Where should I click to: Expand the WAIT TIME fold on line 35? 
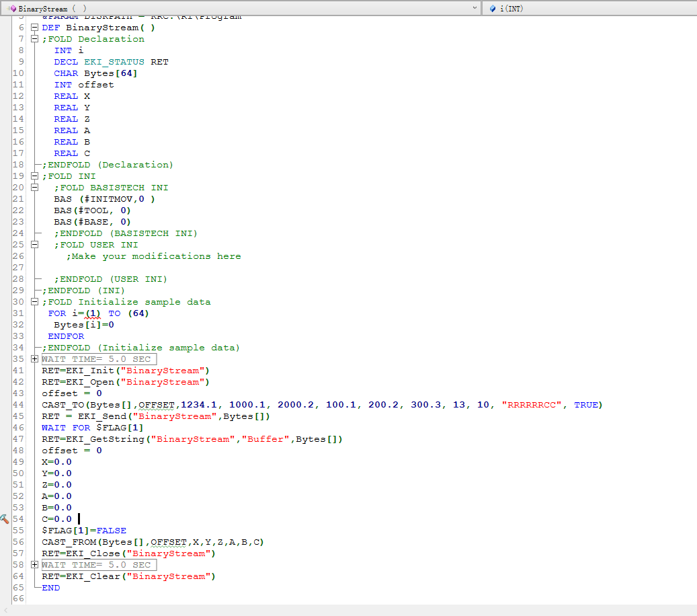coord(34,359)
